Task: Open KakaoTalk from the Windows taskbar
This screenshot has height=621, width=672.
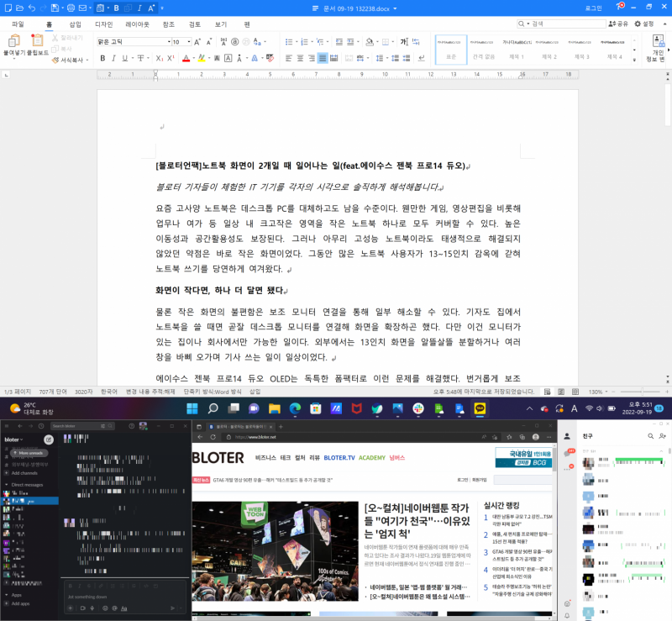Action: click(x=480, y=408)
